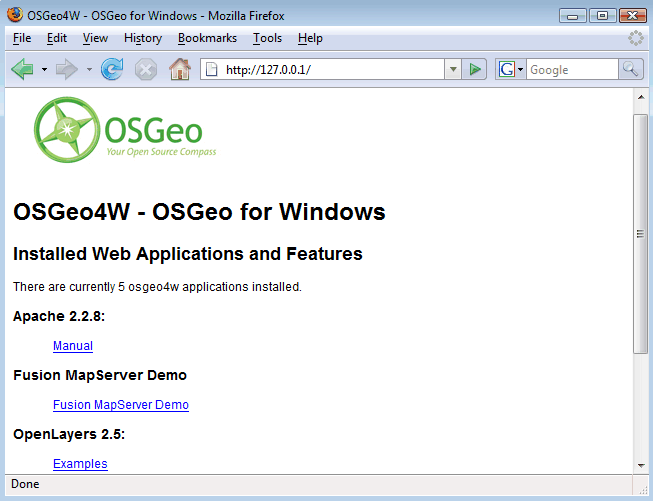Click the Forward arrow button
The image size is (653, 501).
(67, 69)
